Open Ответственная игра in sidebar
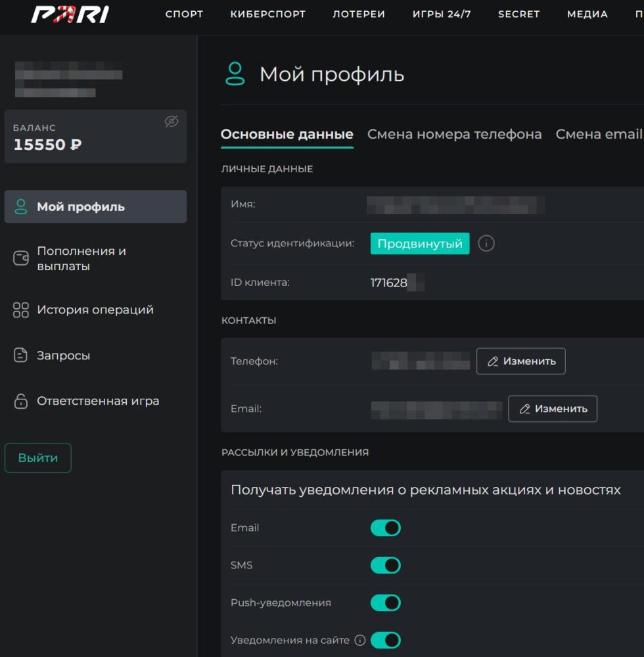Screen dimensions: 644x657 (95, 401)
